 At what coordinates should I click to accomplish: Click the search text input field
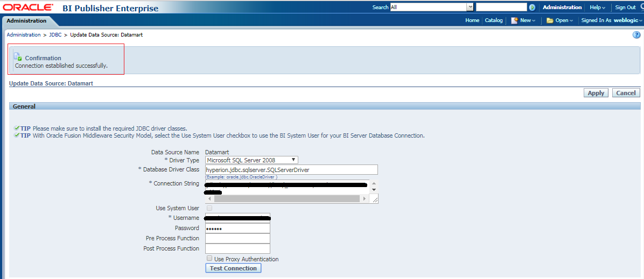[x=501, y=7]
